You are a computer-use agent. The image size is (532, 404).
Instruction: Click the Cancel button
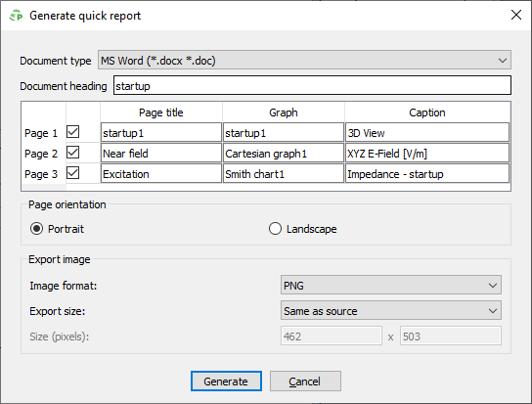tap(305, 382)
